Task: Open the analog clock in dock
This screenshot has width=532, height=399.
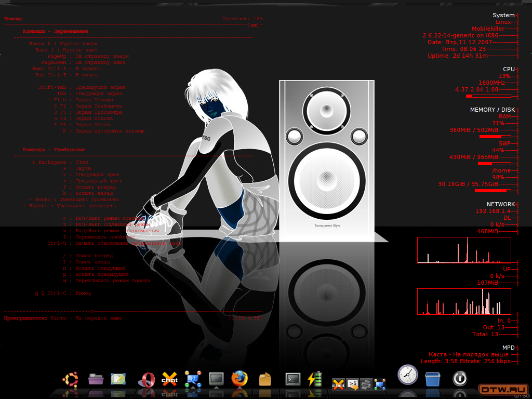Action: 407,375
